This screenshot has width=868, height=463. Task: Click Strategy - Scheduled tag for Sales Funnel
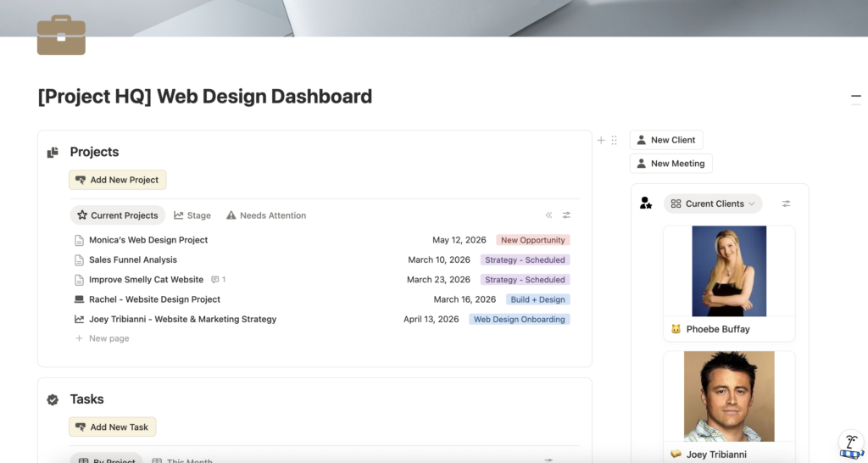pyautogui.click(x=525, y=259)
